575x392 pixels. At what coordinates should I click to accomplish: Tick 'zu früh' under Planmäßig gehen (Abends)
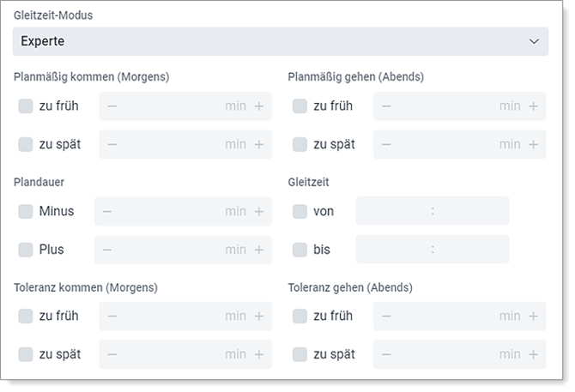click(300, 106)
